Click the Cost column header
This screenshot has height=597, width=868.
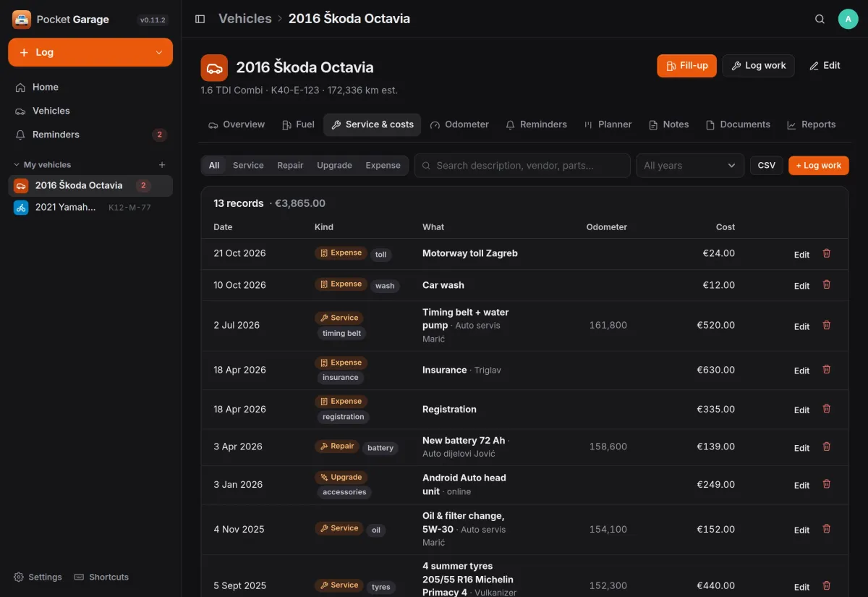pos(726,227)
